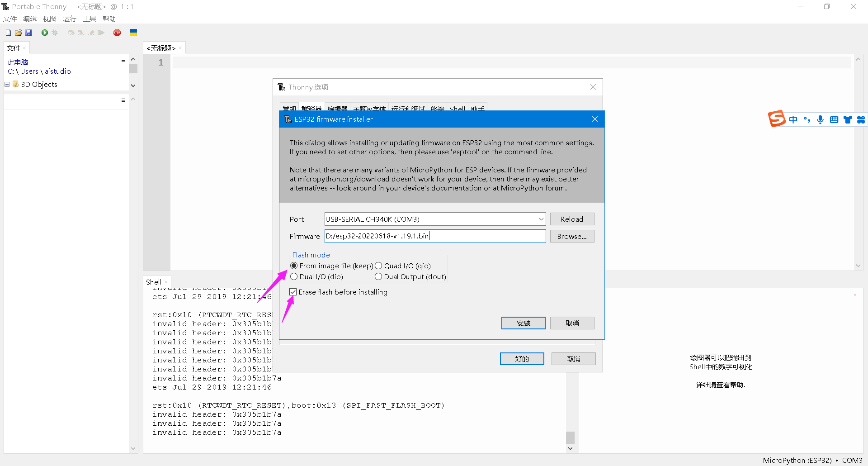Image resolution: width=868 pixels, height=466 pixels.
Task: Click the Step into toolbar icon
Action: 81,33
